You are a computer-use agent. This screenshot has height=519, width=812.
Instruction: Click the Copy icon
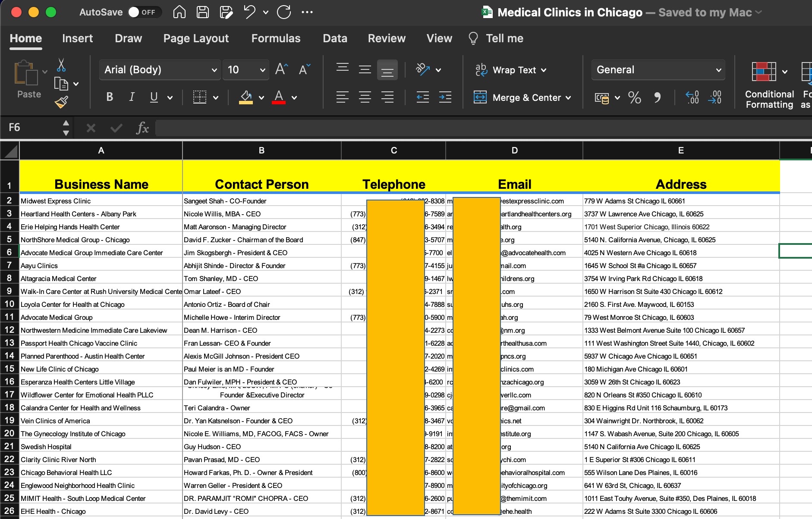point(61,84)
